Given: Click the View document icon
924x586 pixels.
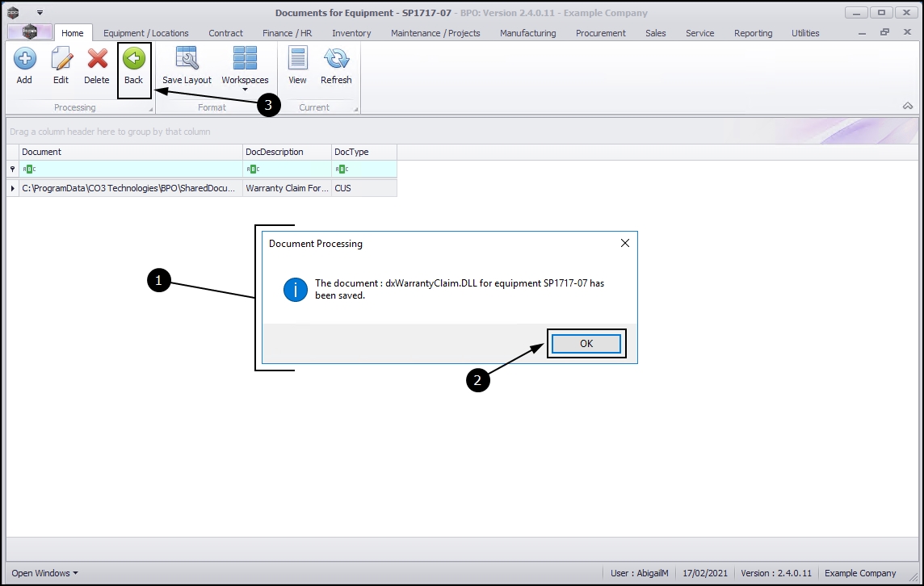Looking at the screenshot, I should (297, 59).
